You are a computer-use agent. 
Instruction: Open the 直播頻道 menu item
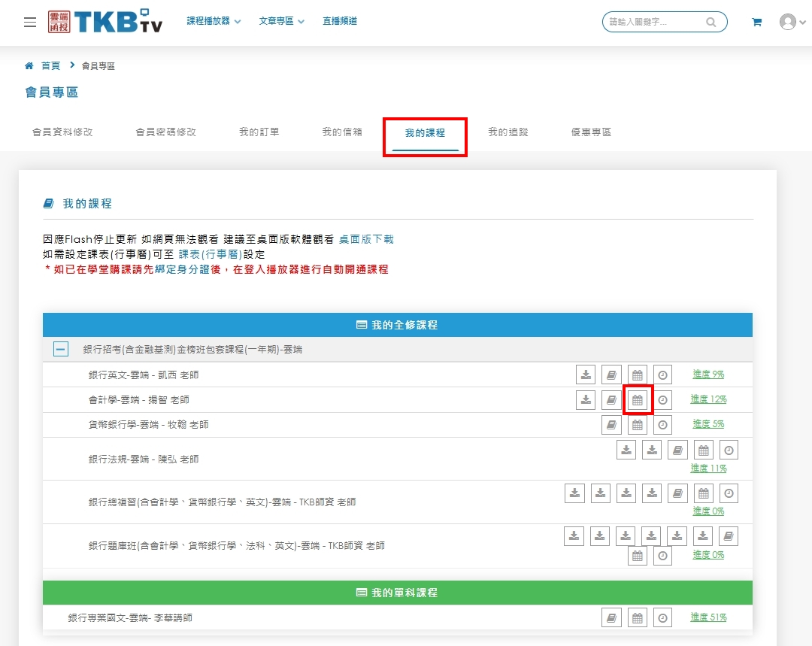(x=340, y=21)
